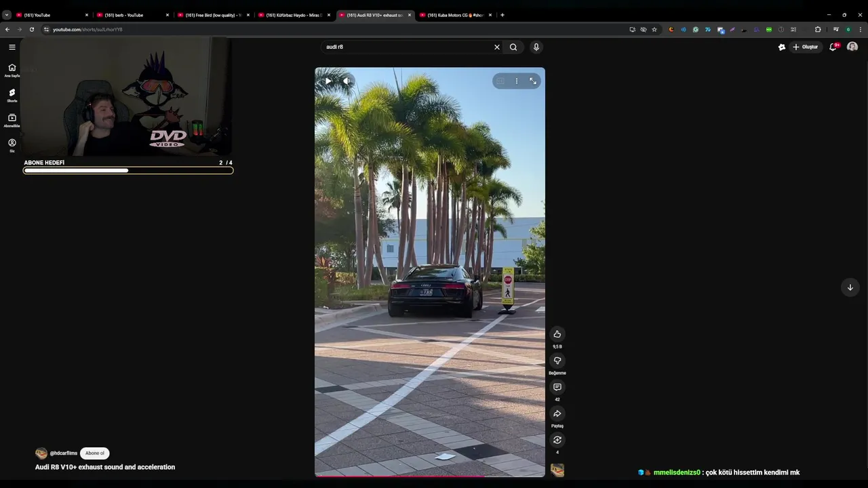The width and height of the screenshot is (868, 488).
Task: Open Abonelikler subscriptions in the sidebar
Action: point(12,120)
